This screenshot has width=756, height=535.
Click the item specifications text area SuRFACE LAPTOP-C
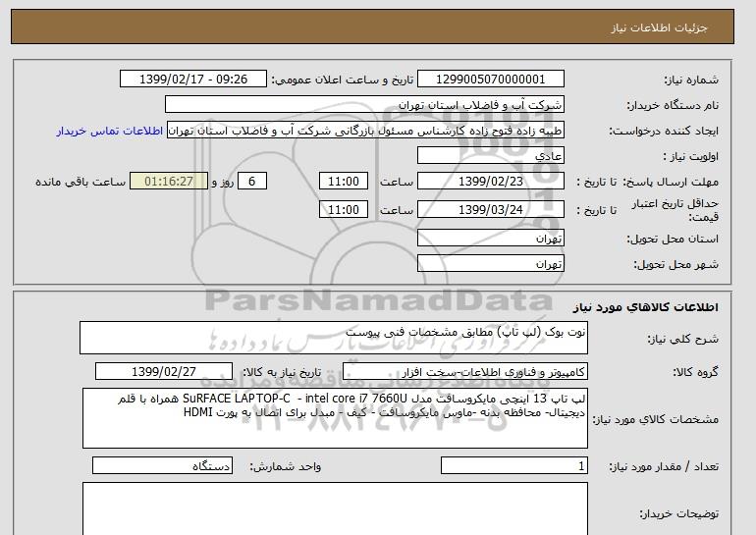335,418
